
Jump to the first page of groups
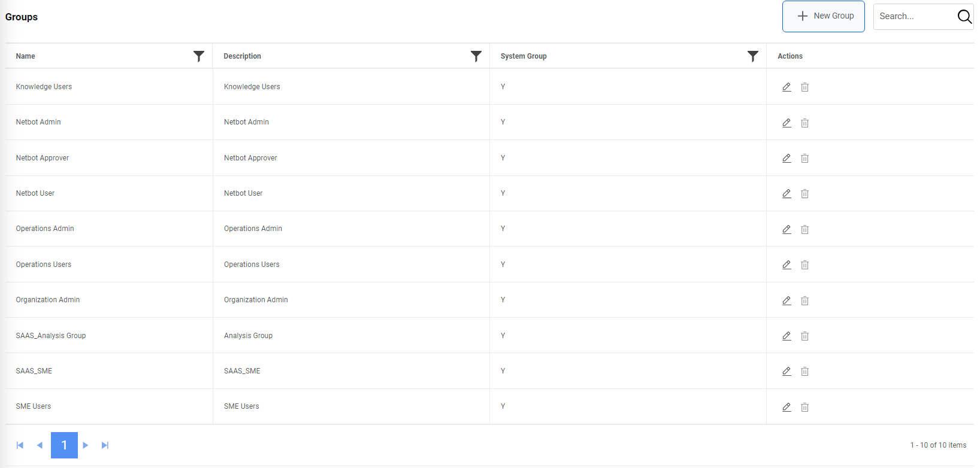point(20,445)
